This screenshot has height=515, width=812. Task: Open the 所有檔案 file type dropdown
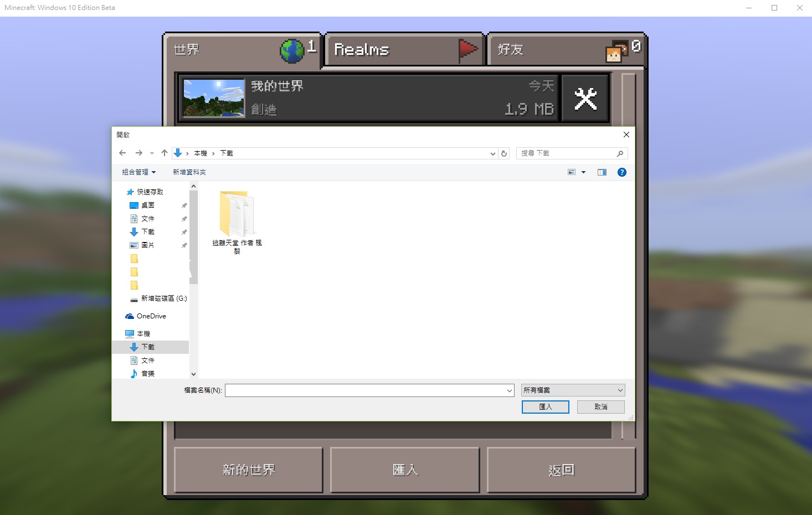572,390
